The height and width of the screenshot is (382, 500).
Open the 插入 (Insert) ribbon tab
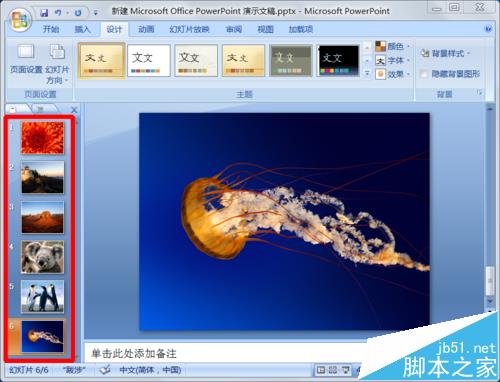click(82, 29)
